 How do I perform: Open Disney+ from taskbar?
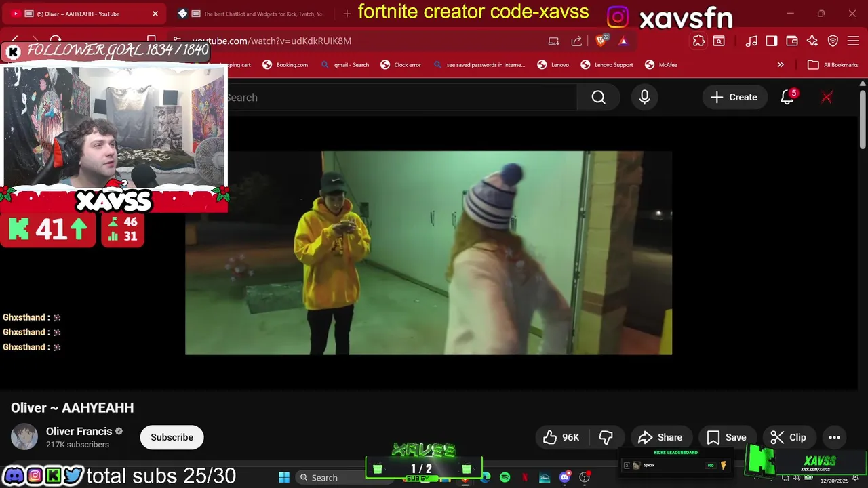tap(545, 477)
